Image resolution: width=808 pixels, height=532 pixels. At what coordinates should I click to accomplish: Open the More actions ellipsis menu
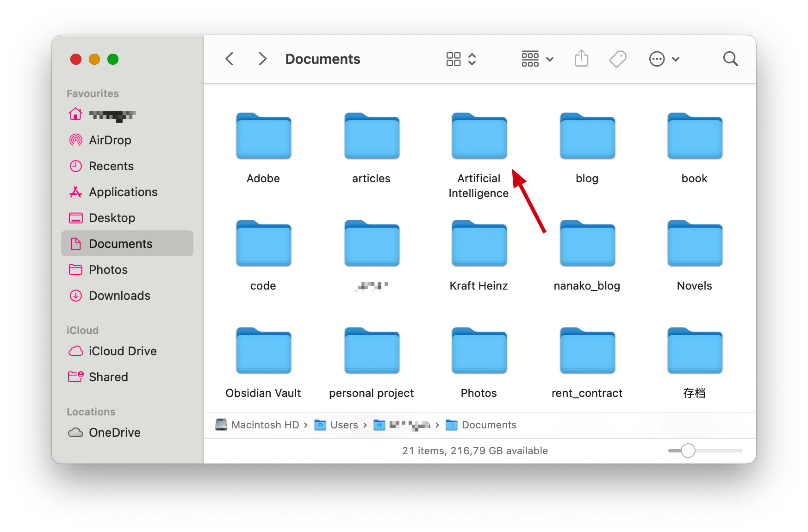[664, 59]
